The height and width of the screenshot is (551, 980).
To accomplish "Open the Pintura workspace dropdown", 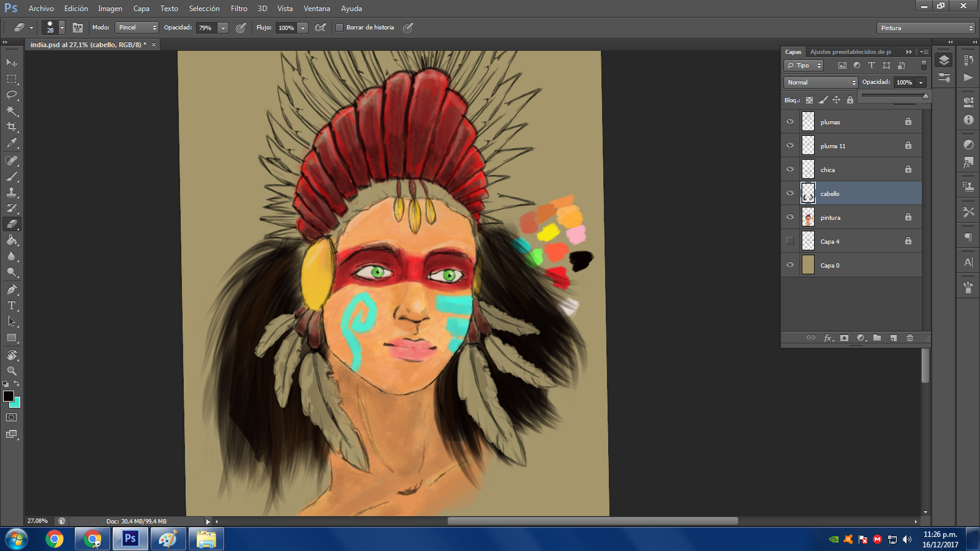I will pyautogui.click(x=925, y=28).
